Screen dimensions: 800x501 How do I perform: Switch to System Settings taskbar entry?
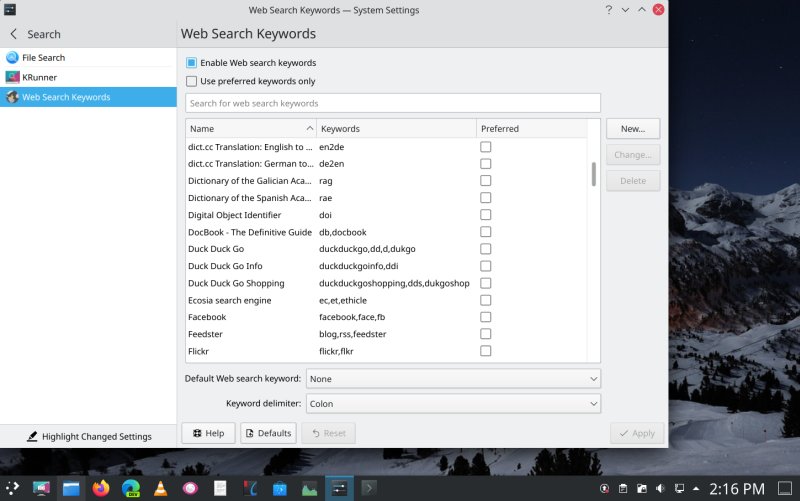tap(339, 488)
